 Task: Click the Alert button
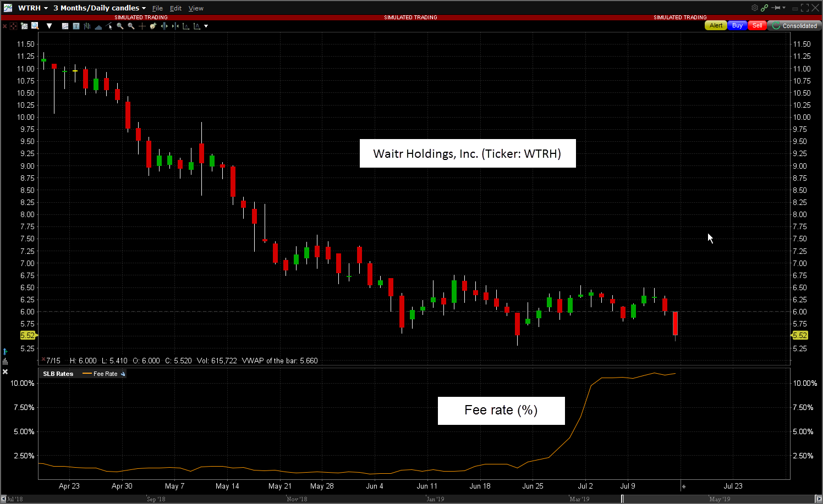[x=716, y=26]
